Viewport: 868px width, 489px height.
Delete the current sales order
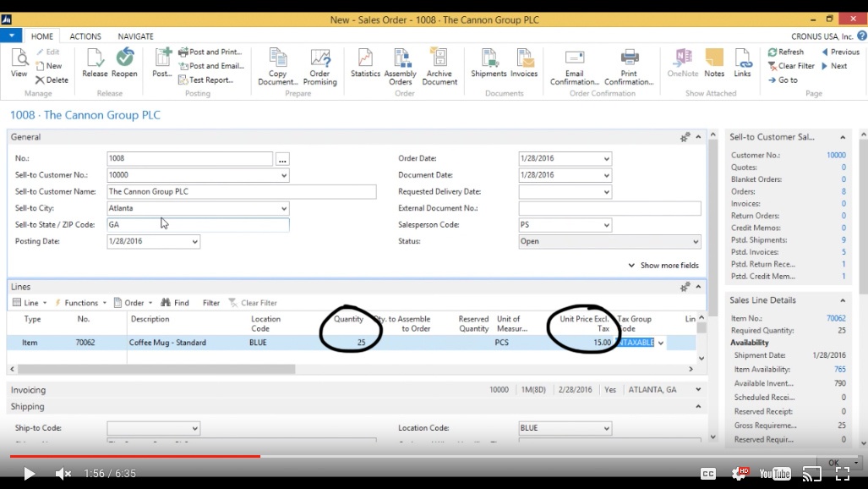point(52,80)
